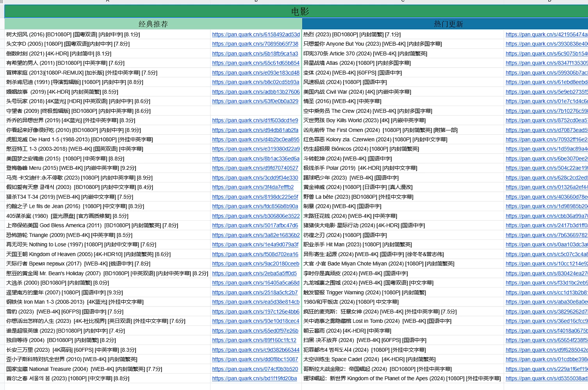Open the pan.quark link for 倒数时刻 (2021)
The width and height of the screenshot is (588, 390).
click(x=255, y=54)
